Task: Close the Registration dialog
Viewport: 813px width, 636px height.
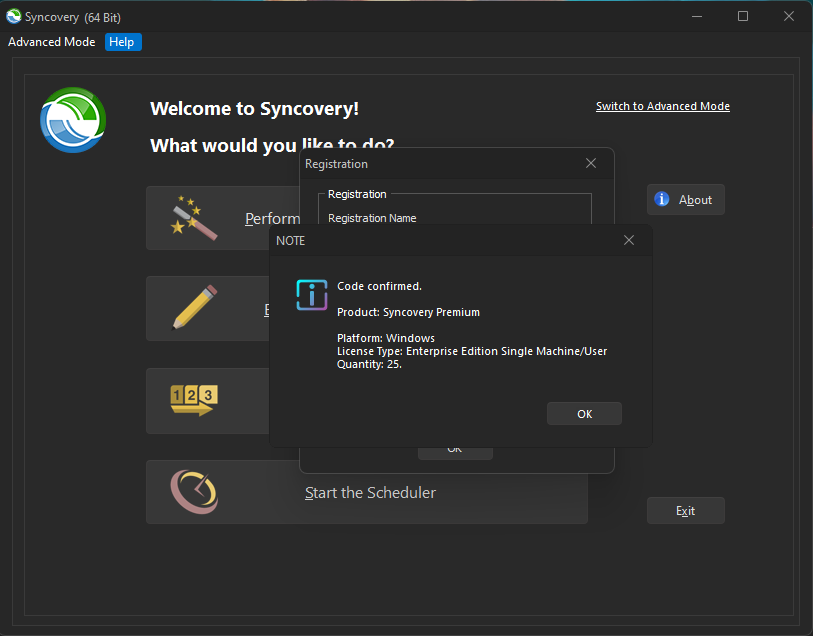Action: (x=591, y=163)
